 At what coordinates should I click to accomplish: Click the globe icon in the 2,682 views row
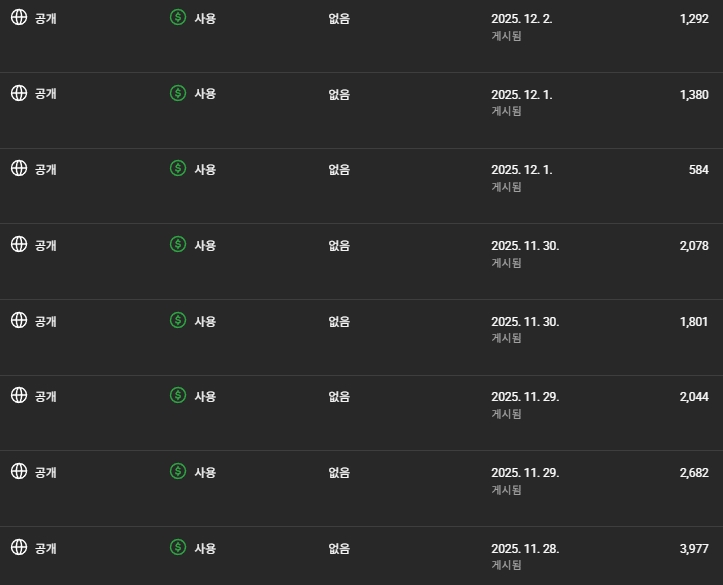[18, 471]
